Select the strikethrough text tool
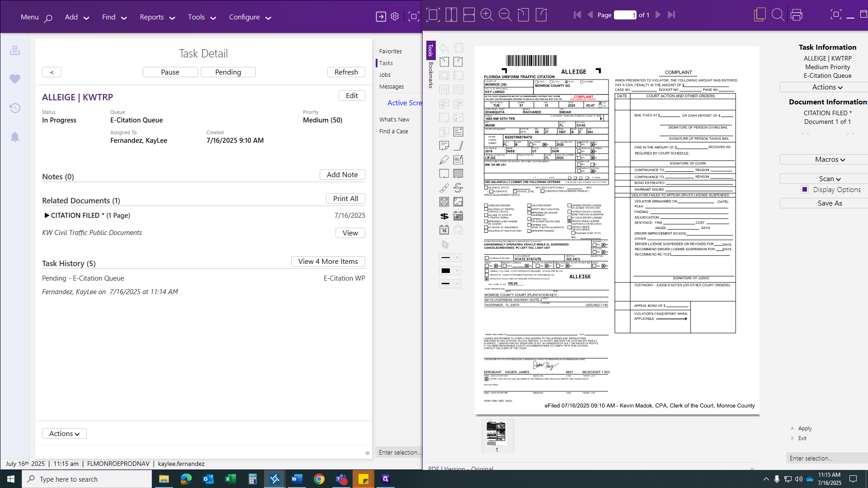The width and height of the screenshot is (868, 488). [458, 188]
